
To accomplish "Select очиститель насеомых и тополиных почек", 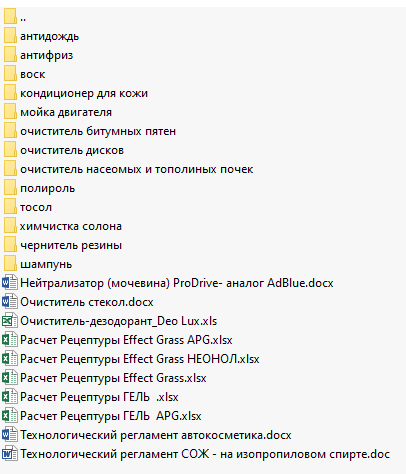I will [137, 169].
